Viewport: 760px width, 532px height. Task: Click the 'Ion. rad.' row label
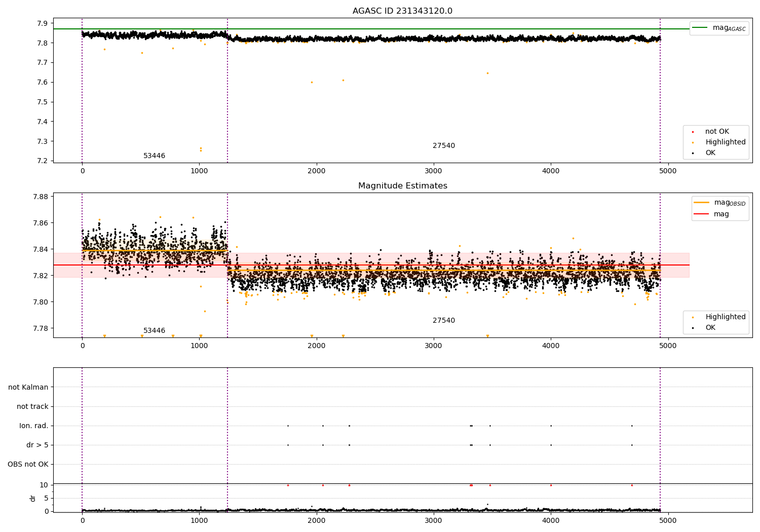pos(34,426)
